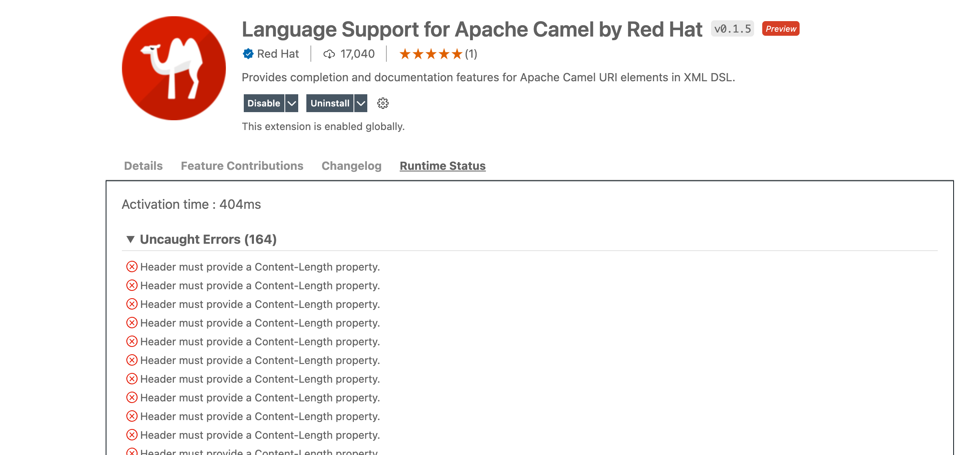The image size is (980, 455).
Task: Expand the Disable button dropdown arrow
Action: (291, 103)
